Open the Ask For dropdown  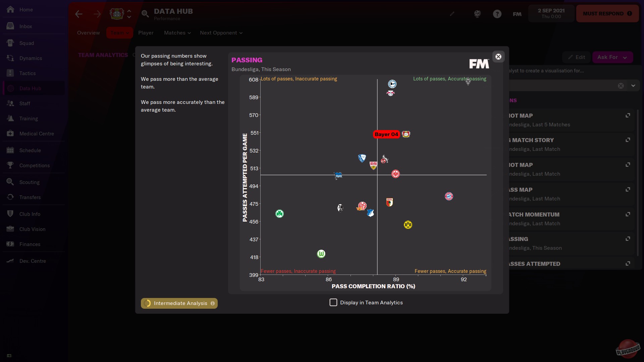pos(612,57)
